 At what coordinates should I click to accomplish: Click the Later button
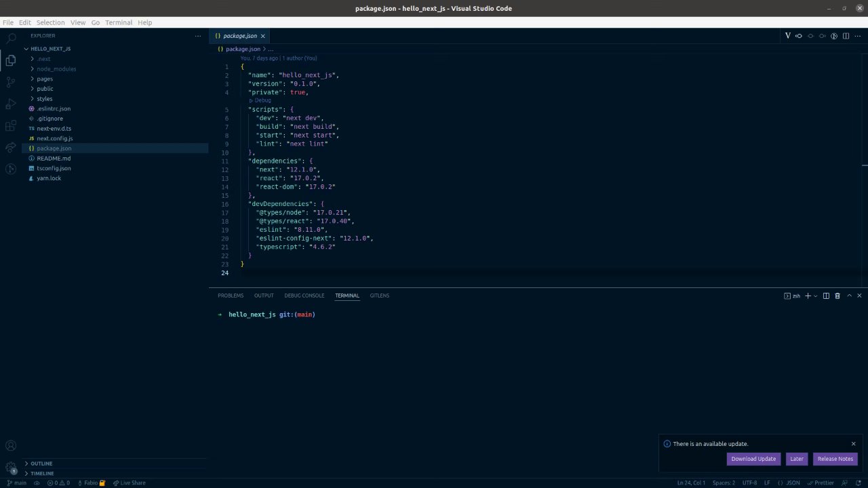[797, 459]
